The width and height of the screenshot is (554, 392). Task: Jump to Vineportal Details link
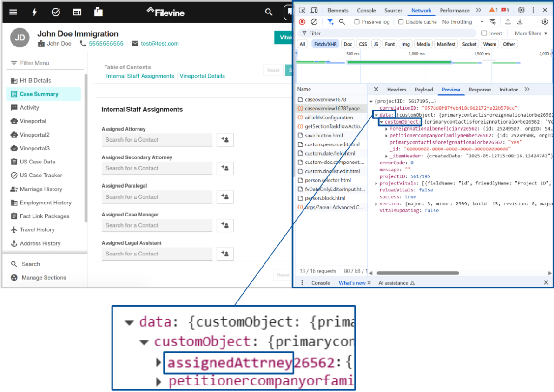coord(202,76)
